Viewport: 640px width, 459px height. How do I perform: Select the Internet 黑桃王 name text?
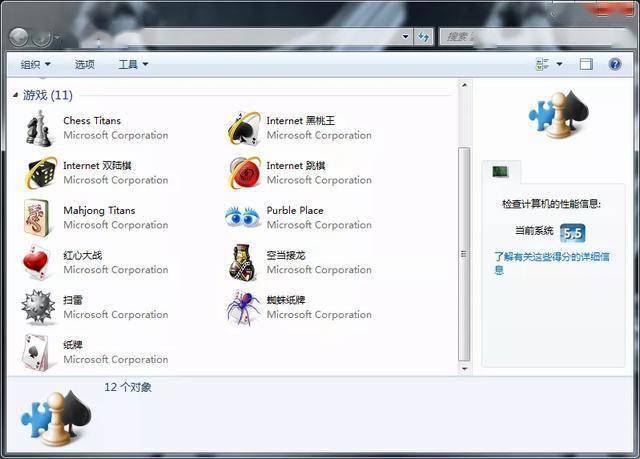click(x=300, y=121)
